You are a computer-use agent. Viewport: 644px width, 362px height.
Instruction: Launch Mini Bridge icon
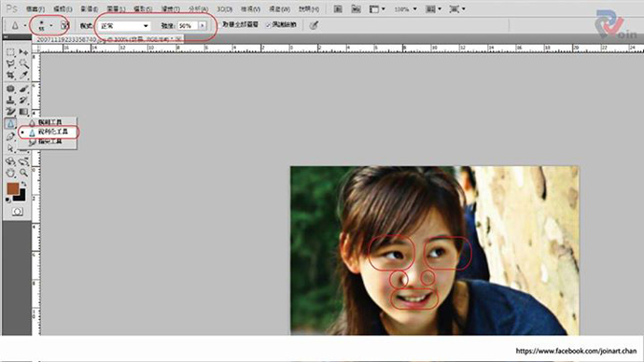click(x=356, y=8)
